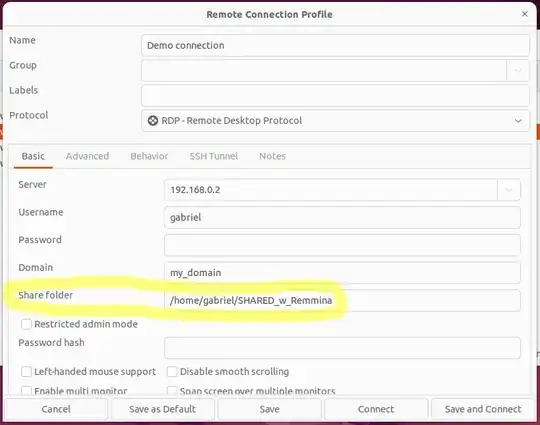The height and width of the screenshot is (425, 540).
Task: Expand the Group dropdown arrow
Action: tap(518, 70)
